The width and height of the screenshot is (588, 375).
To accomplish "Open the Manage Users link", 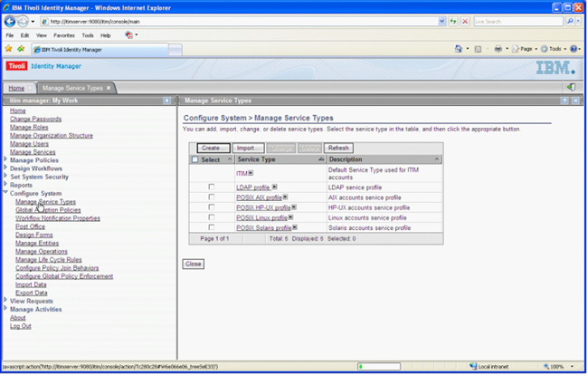I will click(29, 144).
